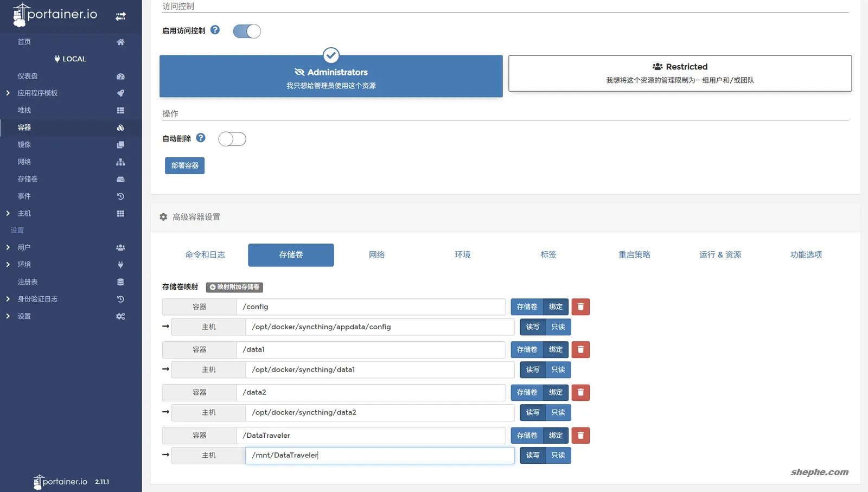Click the /mnt/DataTraveler host path input
Viewport: 868px width, 492px height.
pos(380,455)
